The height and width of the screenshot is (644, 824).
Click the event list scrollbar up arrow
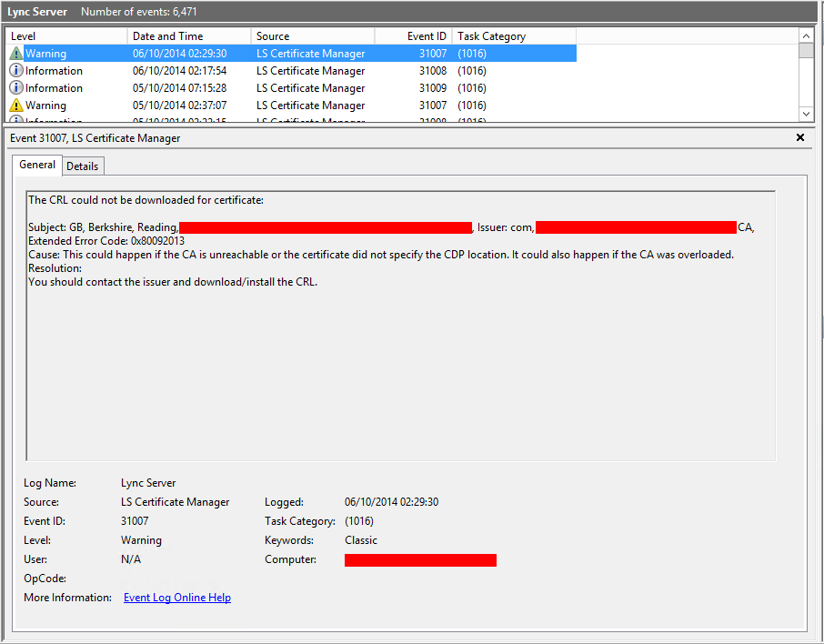pyautogui.click(x=806, y=35)
